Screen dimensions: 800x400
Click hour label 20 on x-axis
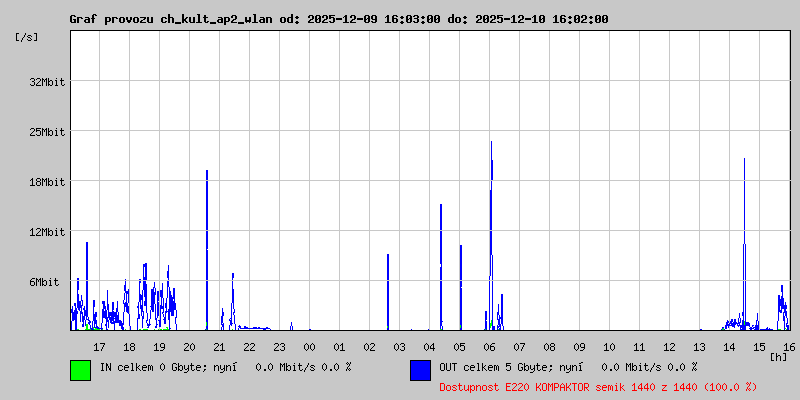coord(189,347)
